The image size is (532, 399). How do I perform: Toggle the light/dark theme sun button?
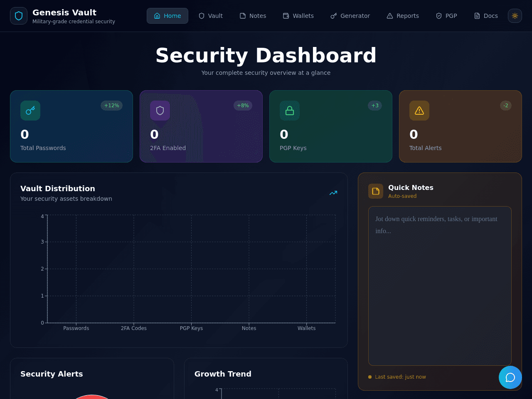(515, 16)
